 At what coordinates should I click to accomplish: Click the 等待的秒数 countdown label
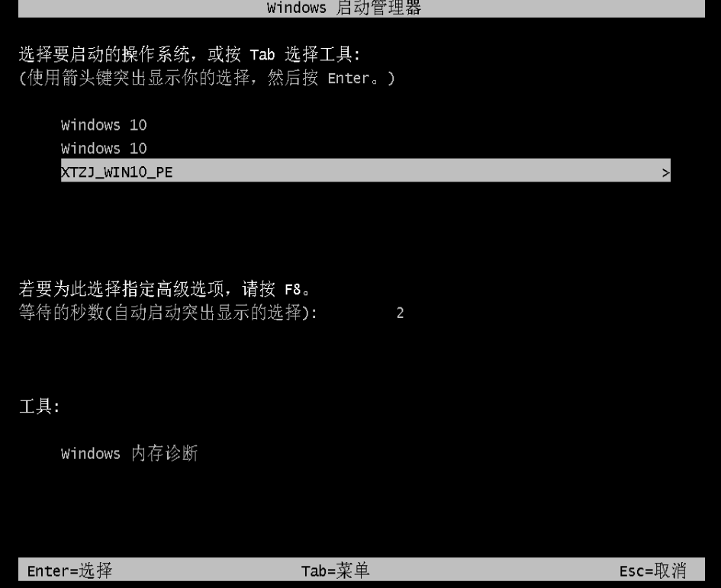click(169, 313)
